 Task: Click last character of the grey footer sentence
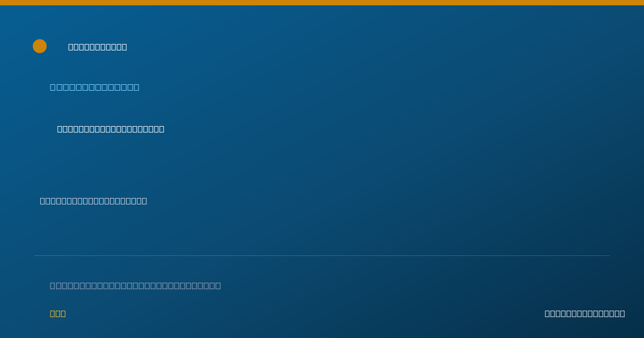coord(218,286)
